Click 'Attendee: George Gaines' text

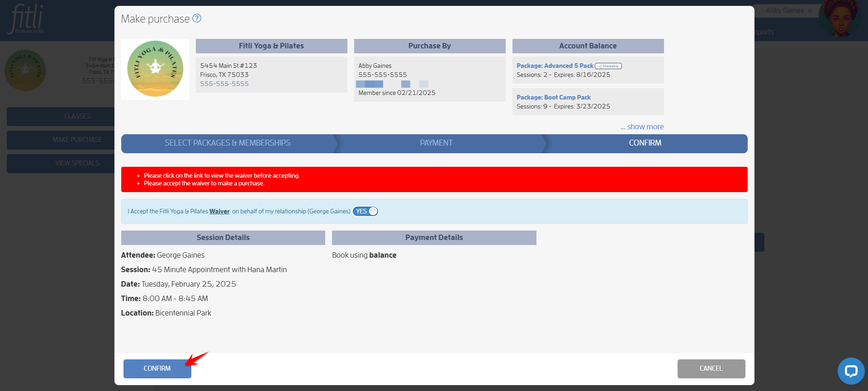click(x=163, y=255)
